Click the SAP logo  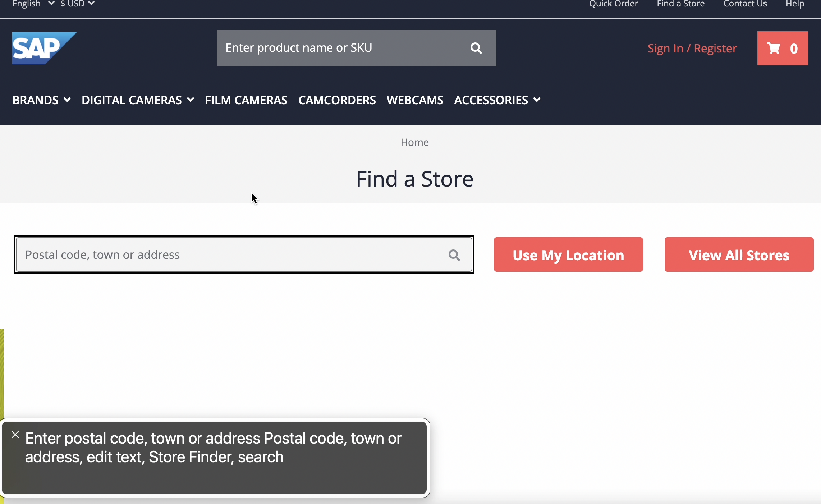[44, 48]
